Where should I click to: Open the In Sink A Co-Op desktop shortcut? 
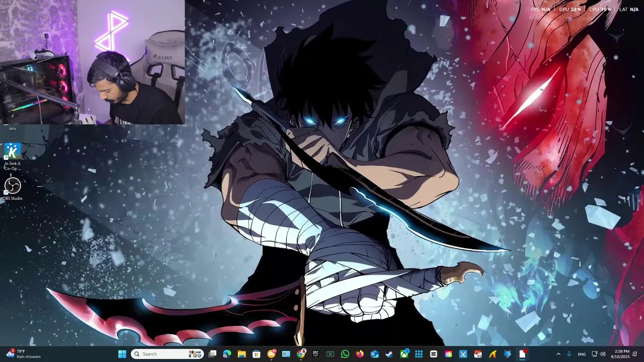tap(13, 157)
